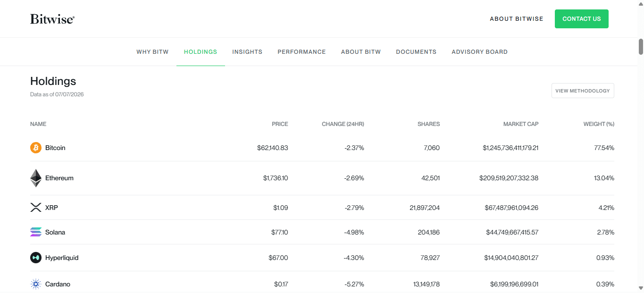Image resolution: width=644 pixels, height=293 pixels.
Task: Click the Bitcoin coin icon
Action: tap(36, 148)
